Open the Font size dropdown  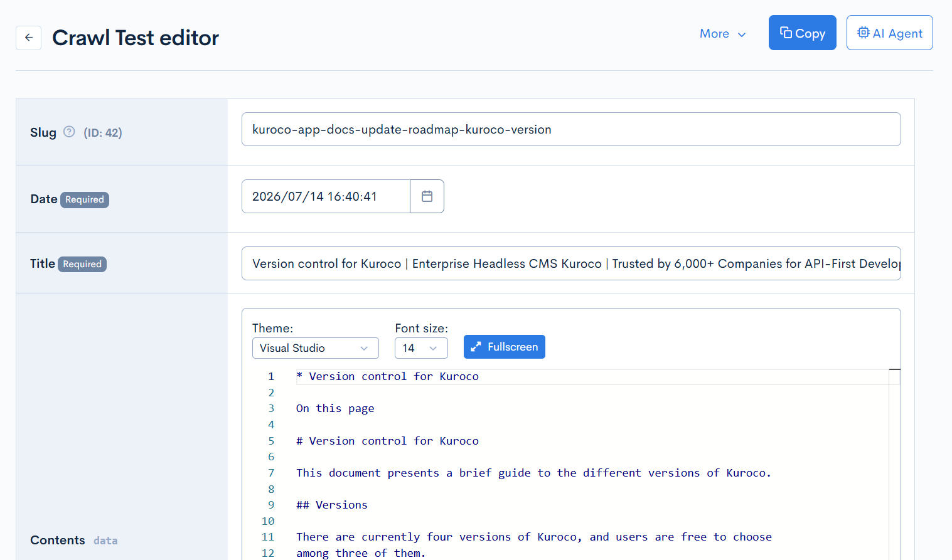tap(421, 348)
